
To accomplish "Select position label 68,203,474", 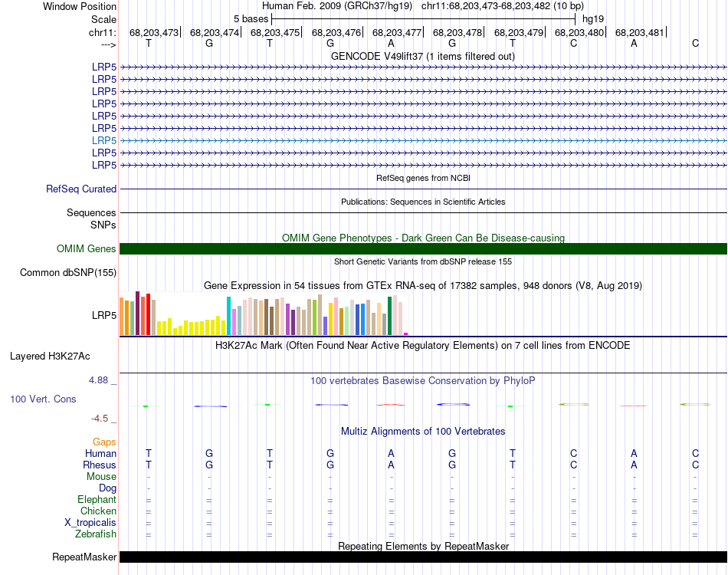I will [x=215, y=32].
